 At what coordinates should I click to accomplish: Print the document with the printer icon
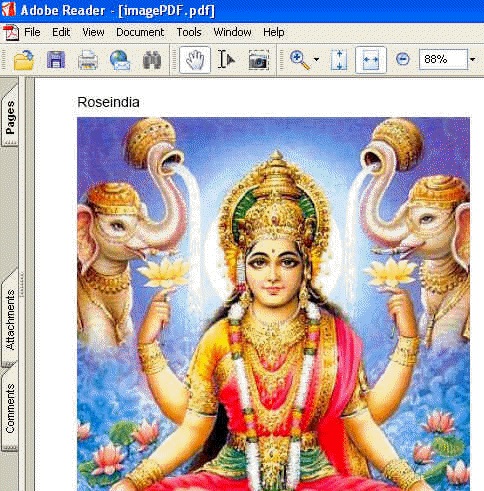pos(88,60)
